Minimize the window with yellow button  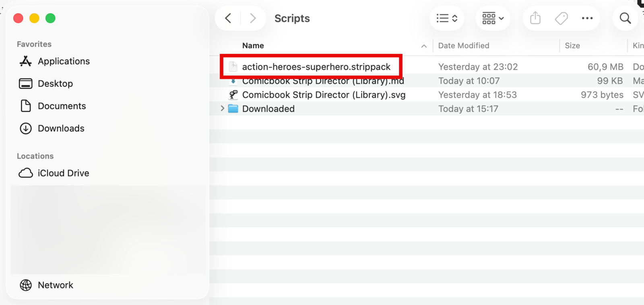pos(34,18)
